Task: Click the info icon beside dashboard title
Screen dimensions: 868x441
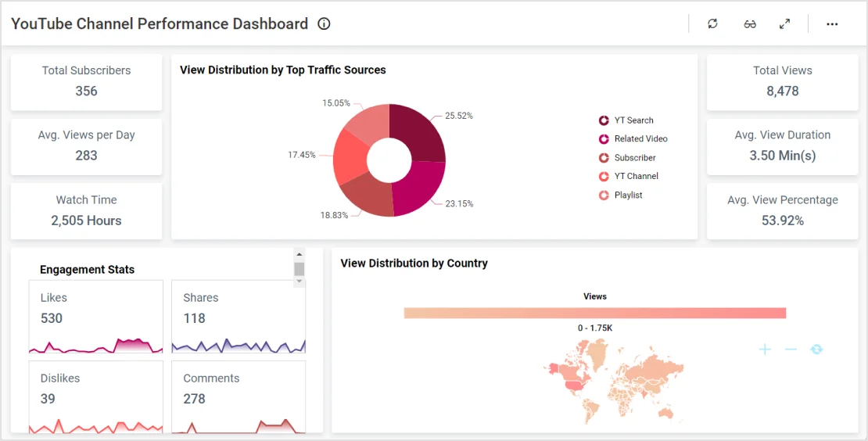Action: [x=324, y=23]
